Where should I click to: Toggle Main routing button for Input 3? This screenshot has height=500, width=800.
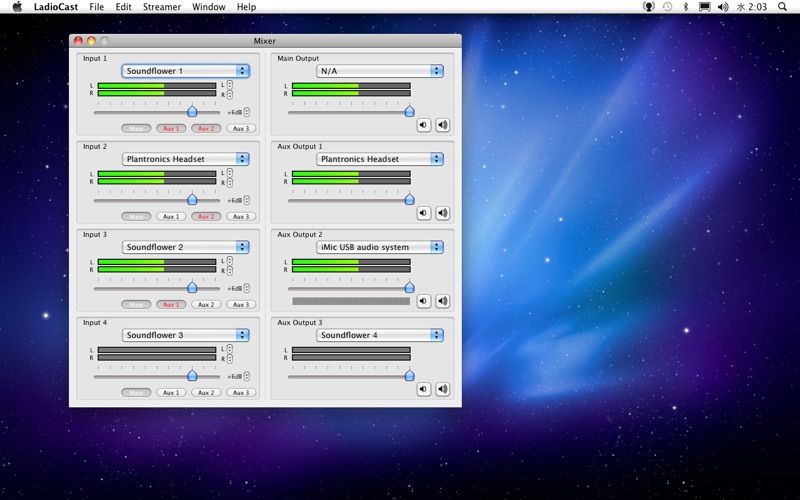point(136,305)
